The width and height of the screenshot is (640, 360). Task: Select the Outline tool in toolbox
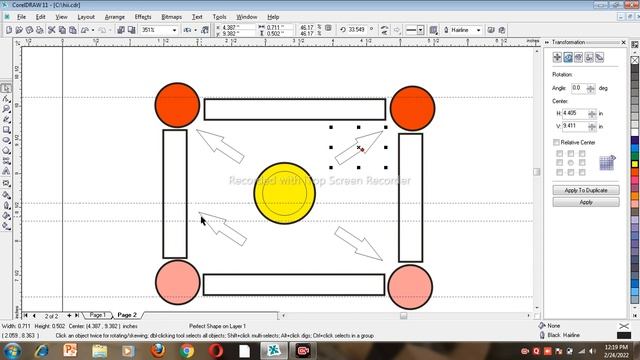point(6,205)
